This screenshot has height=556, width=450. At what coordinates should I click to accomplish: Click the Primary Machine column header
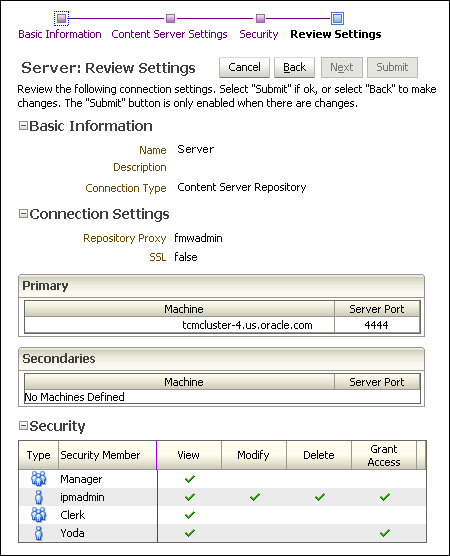coord(179,309)
